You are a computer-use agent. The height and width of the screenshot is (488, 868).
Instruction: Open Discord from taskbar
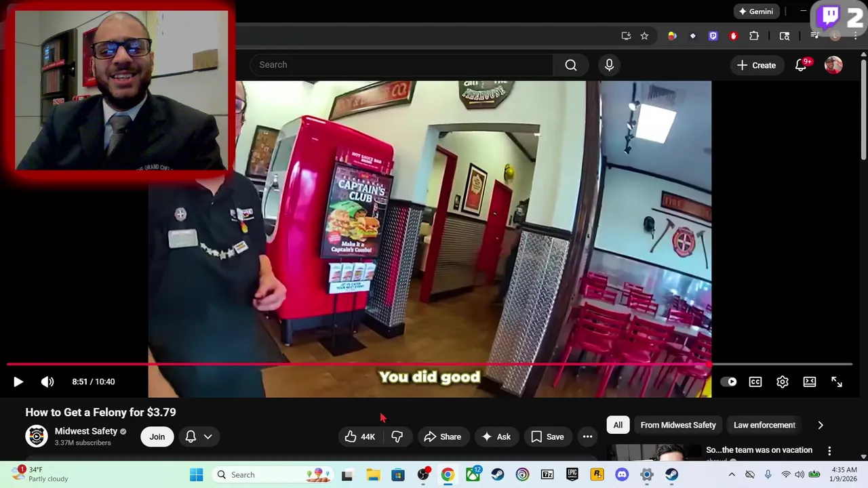[x=622, y=474]
